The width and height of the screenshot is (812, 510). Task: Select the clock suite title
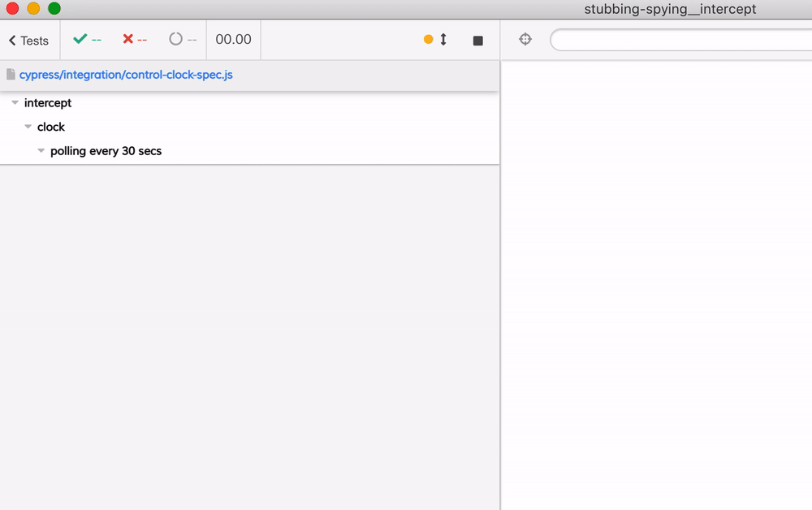[51, 127]
